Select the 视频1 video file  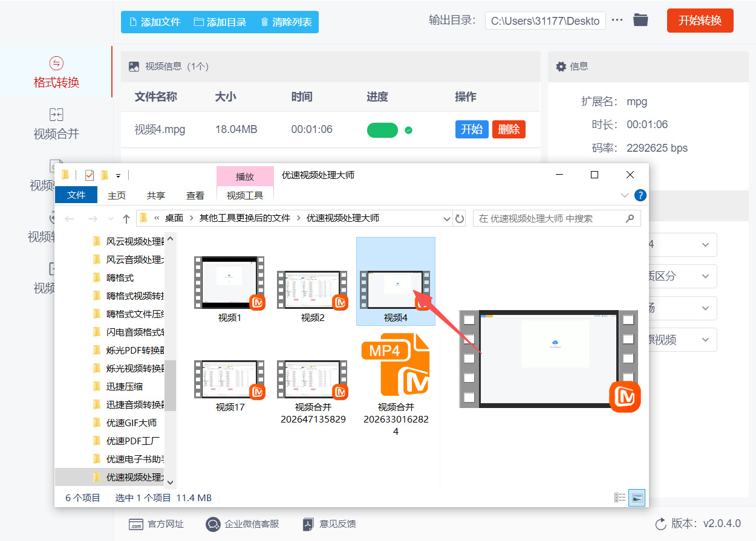click(229, 289)
